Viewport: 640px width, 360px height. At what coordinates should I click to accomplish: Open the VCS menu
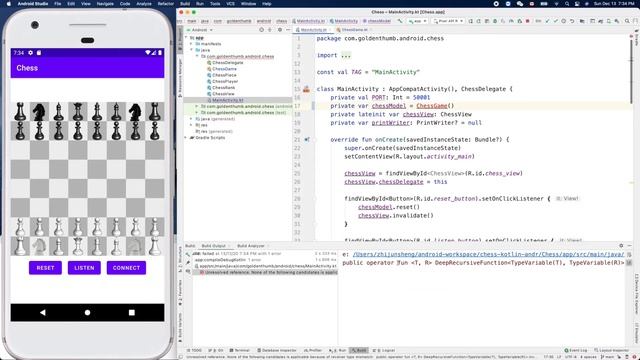pos(231,4)
